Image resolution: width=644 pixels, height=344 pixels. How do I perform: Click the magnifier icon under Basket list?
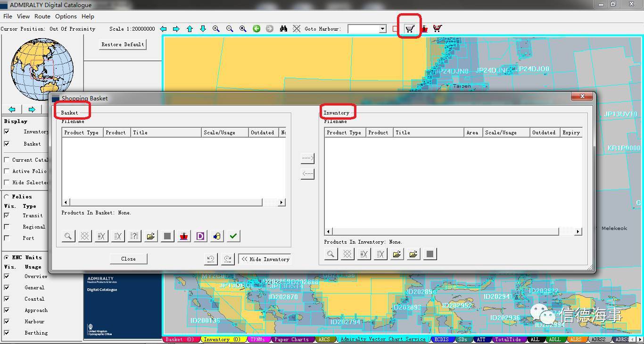coord(68,236)
